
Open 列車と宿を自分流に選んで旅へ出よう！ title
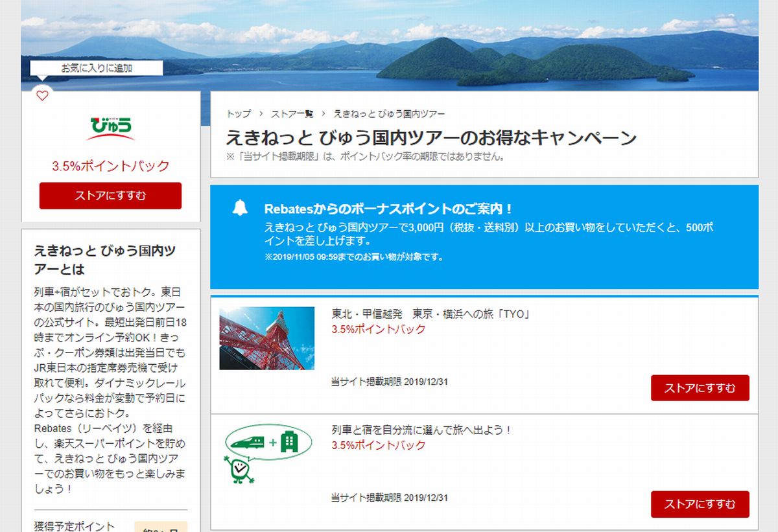[422, 430]
